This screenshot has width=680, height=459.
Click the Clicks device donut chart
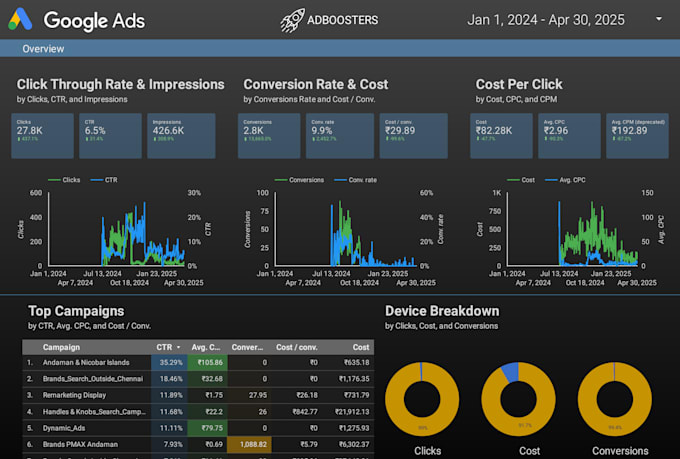[x=422, y=399]
